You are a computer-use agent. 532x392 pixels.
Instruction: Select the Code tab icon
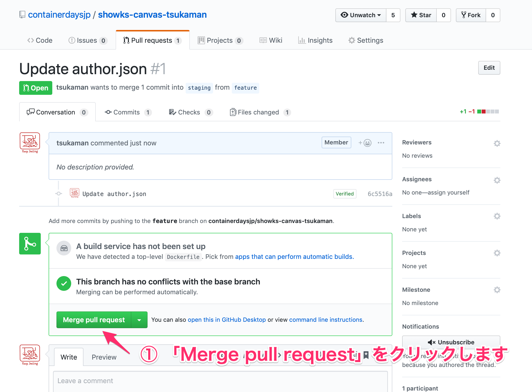point(31,40)
